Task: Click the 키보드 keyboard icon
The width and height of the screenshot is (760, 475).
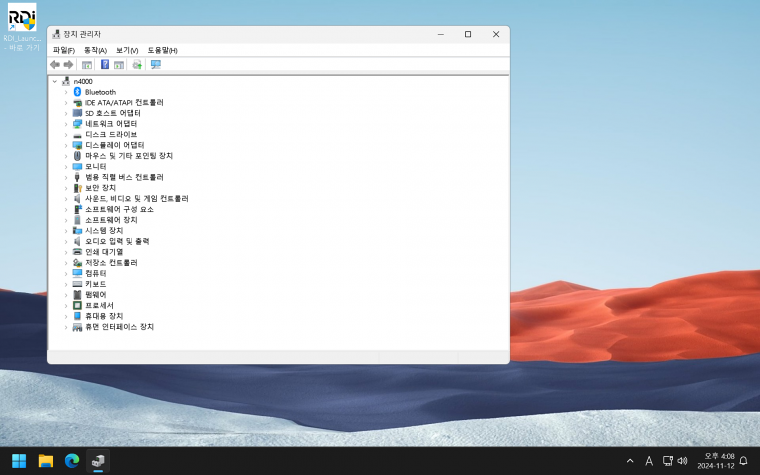Action: [x=77, y=284]
